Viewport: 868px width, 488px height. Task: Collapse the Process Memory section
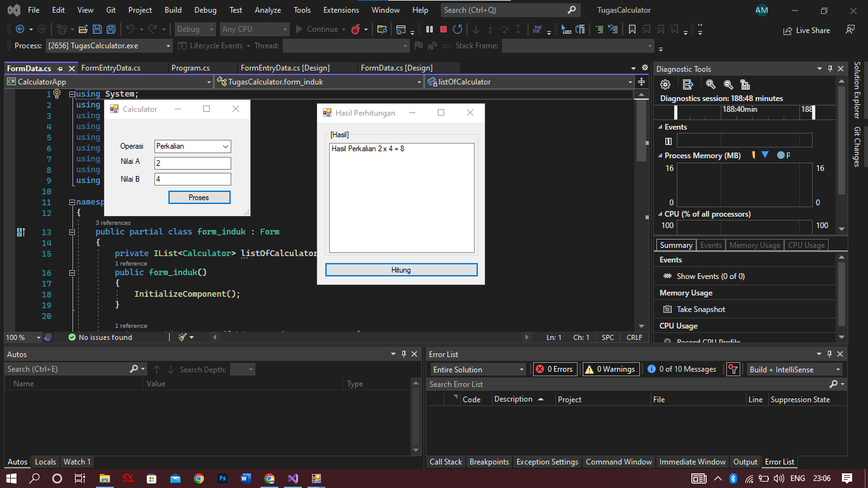coord(660,156)
